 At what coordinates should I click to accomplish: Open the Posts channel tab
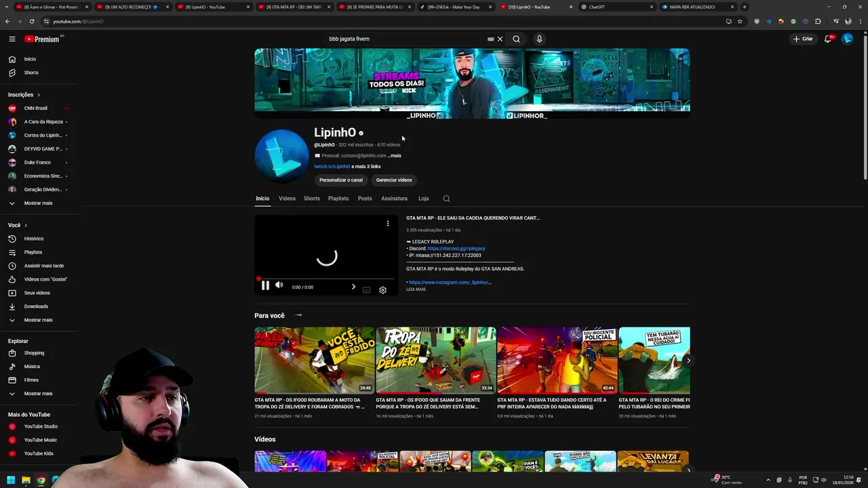point(365,199)
